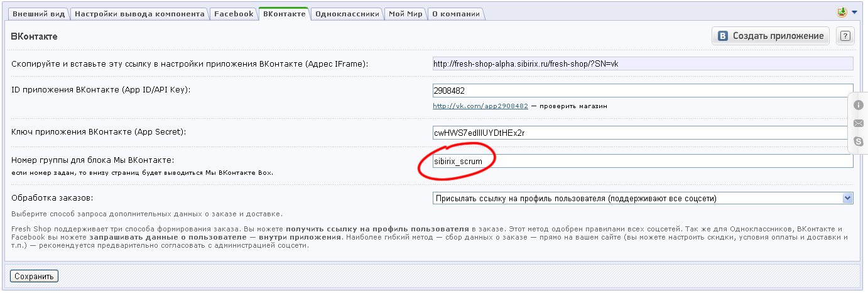Click the App ID field containing 2908482
The image size is (868, 293).
coord(643,91)
